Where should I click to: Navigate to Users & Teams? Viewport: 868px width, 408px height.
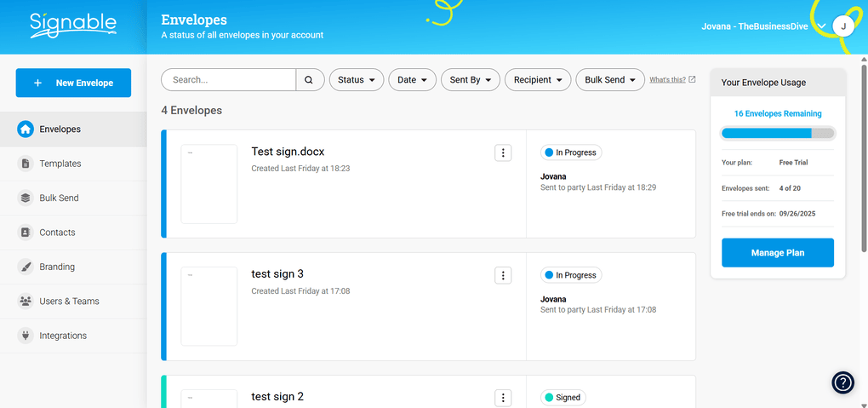point(69,302)
